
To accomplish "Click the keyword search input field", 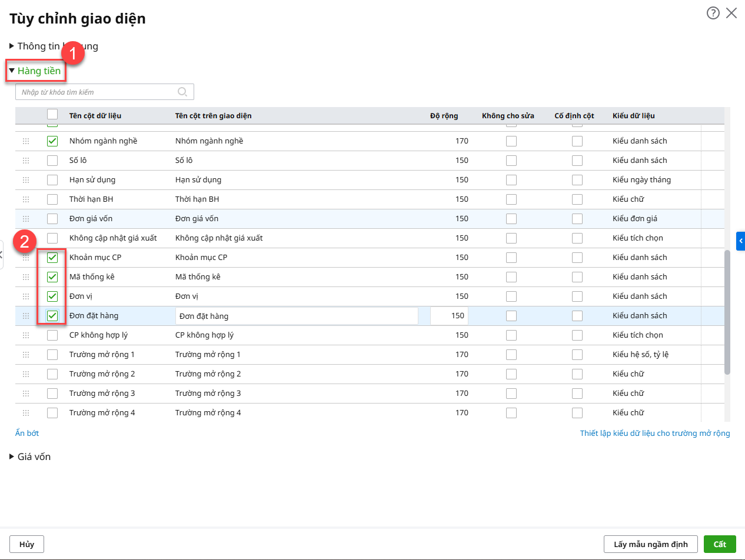I will [97, 92].
